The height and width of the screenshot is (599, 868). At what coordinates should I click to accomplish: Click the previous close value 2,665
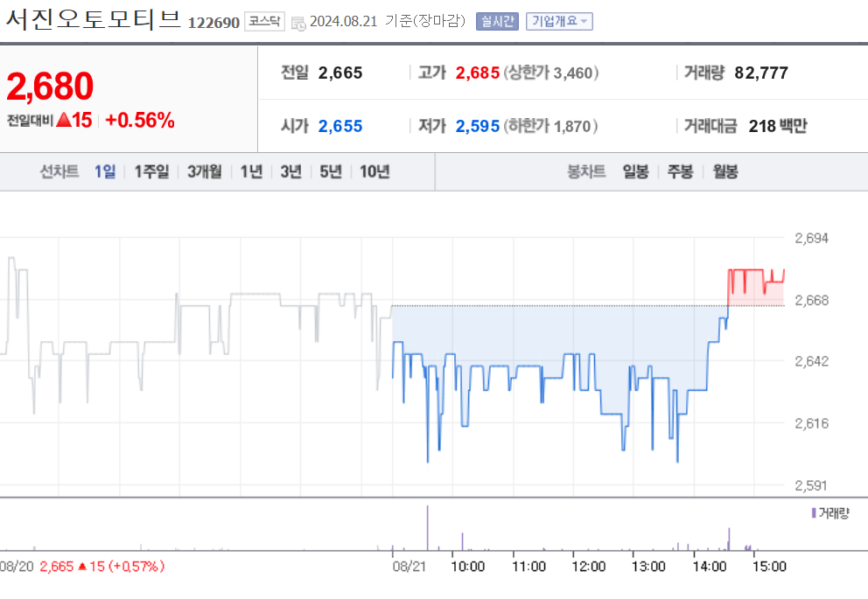coord(339,73)
